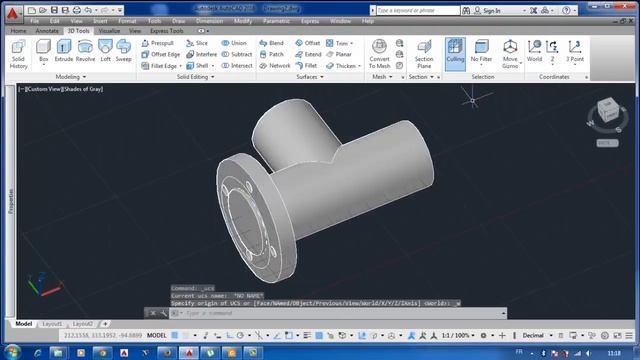Viewport: 640px width, 360px height.
Task: Add a new layout with plus button
Action: pos(105,324)
